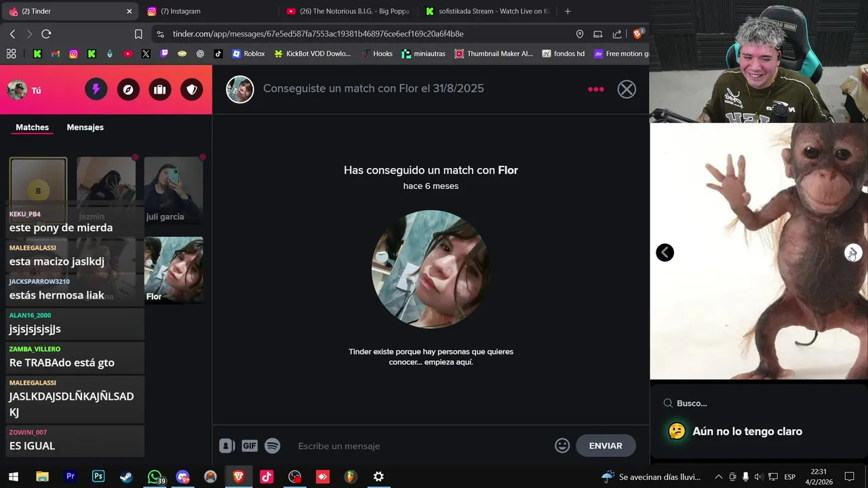Select the Matches tab
Image resolution: width=868 pixels, height=488 pixels.
coord(33,127)
